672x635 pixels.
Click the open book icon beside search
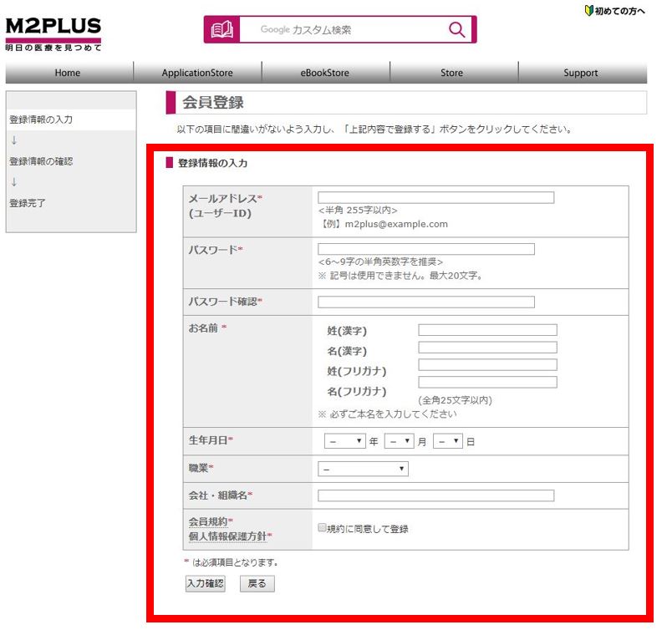(222, 29)
